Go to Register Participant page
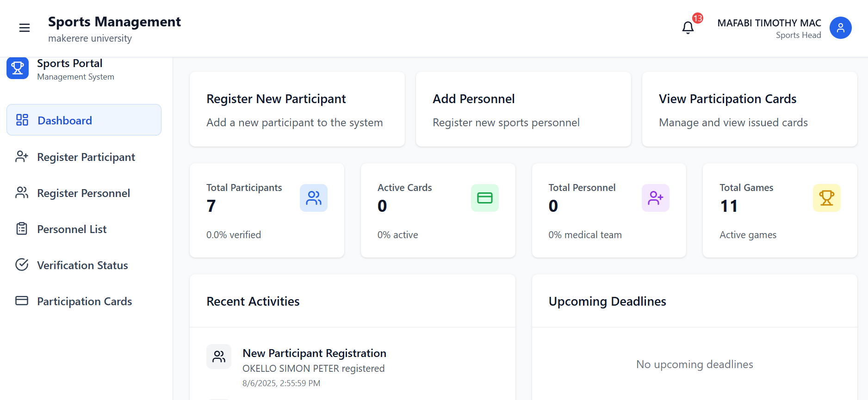 pos(84,157)
